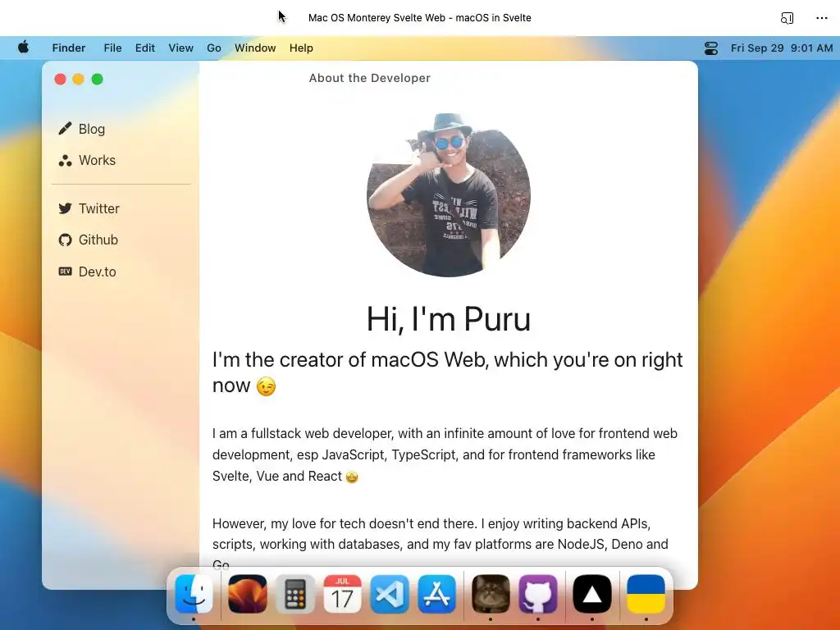Open the Finder menu in menu bar
The width and height of the screenshot is (840, 630).
[x=69, y=48]
